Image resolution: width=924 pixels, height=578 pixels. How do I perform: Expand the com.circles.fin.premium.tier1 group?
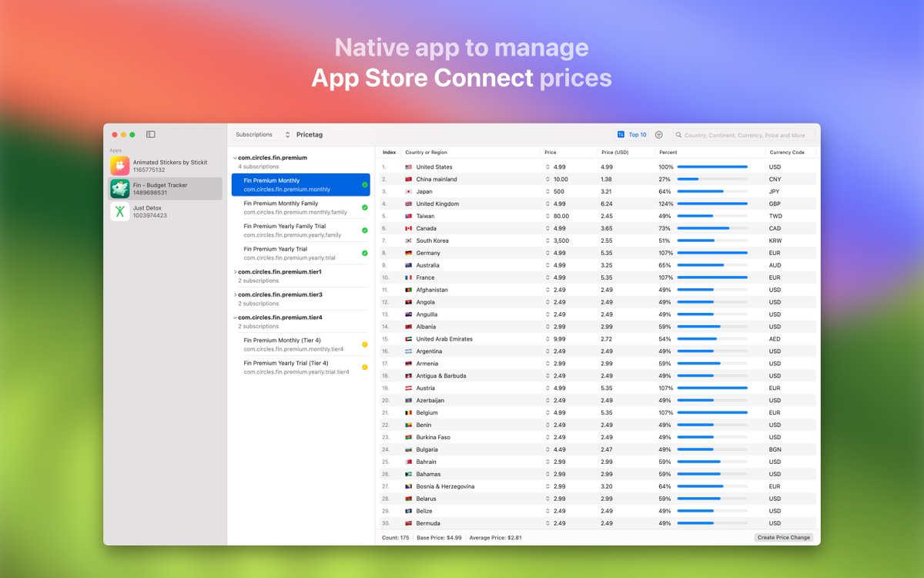235,272
